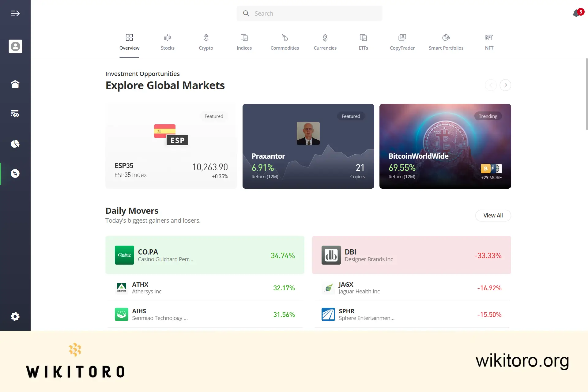Image resolution: width=588 pixels, height=392 pixels.
Task: Click the collapse sidebar arrow icon
Action: pos(15,13)
